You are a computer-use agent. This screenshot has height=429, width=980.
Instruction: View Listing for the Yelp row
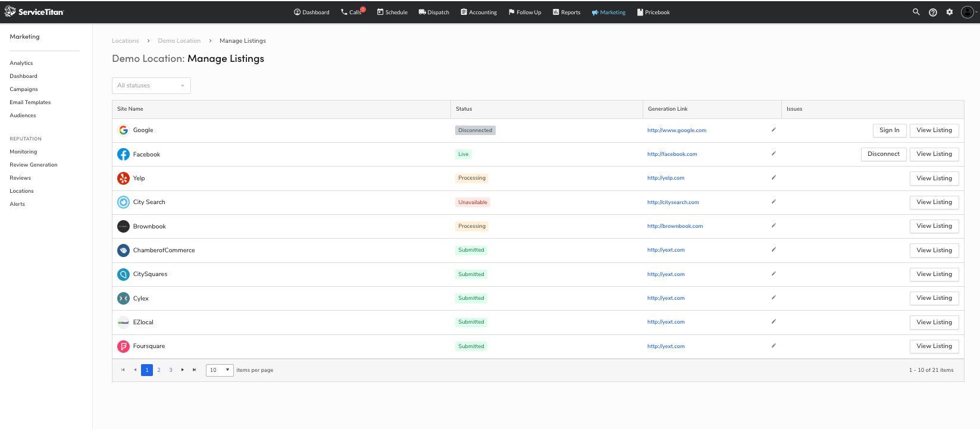(934, 178)
